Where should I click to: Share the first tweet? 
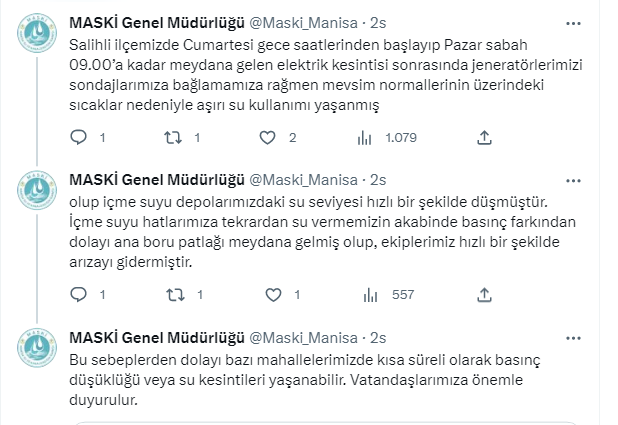coord(484,138)
